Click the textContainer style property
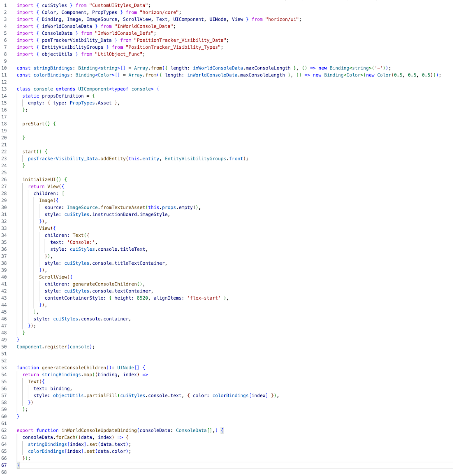Viewport: 453px width, 476px height. click(x=133, y=291)
